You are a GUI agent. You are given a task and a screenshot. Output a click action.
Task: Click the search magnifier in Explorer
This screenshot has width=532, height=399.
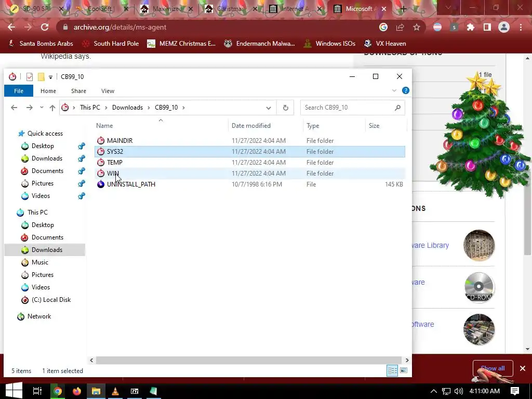pos(397,108)
